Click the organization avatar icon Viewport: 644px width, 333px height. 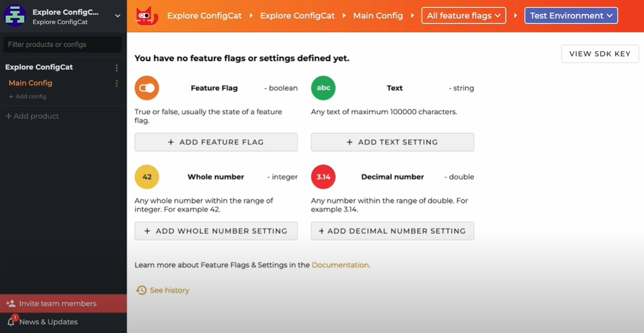click(x=15, y=16)
